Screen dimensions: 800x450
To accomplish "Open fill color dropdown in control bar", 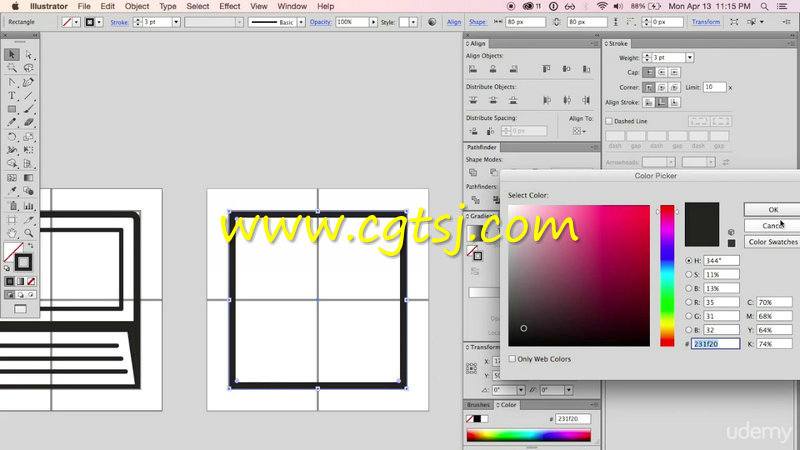I will [77, 22].
